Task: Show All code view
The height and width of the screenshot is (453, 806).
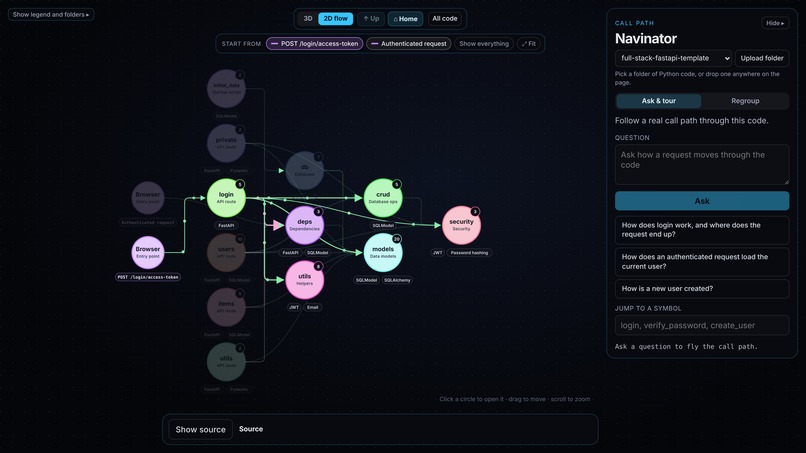Action: 445,19
